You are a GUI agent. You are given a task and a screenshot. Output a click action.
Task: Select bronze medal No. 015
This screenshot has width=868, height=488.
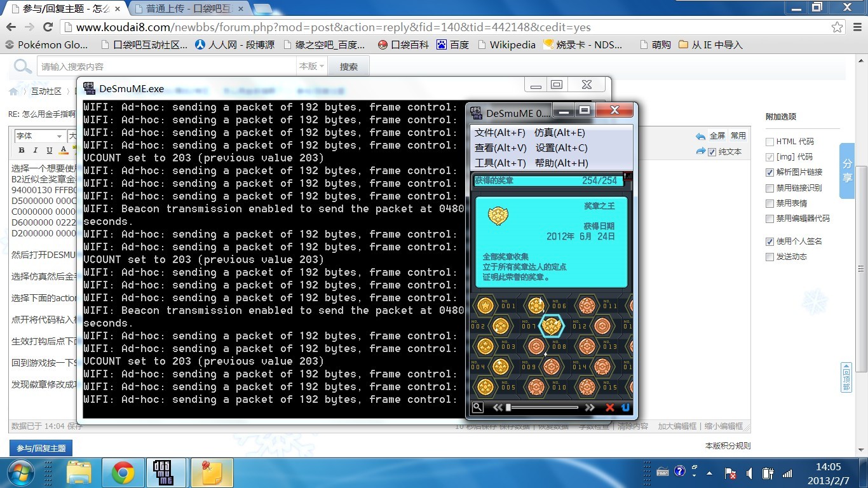(x=587, y=387)
